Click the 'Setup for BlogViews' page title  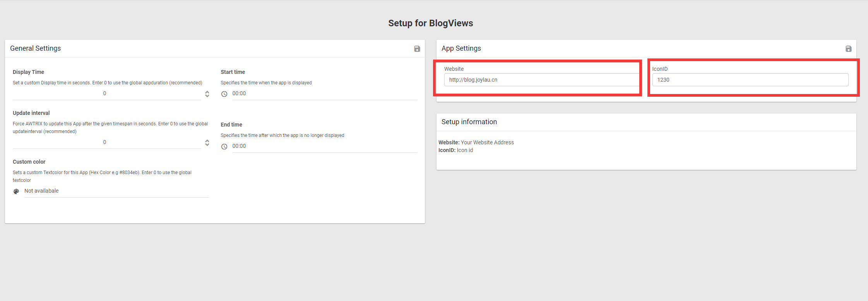pos(430,23)
